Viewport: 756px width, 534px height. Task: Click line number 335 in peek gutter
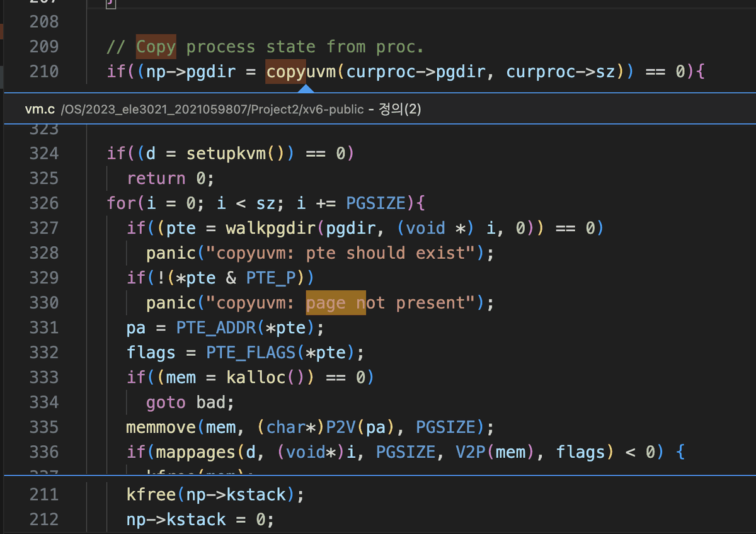pyautogui.click(x=44, y=427)
